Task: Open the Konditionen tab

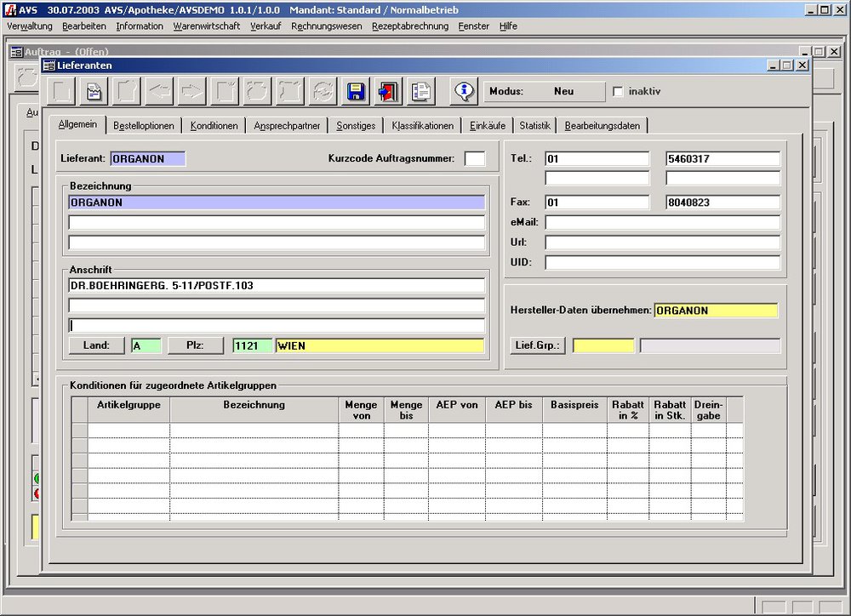Action: (x=214, y=126)
